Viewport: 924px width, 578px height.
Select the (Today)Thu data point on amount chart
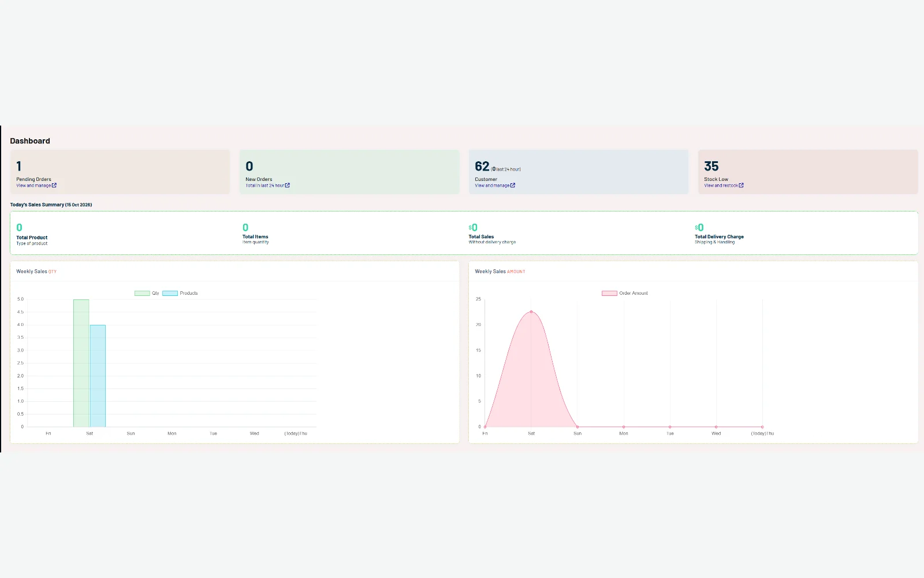point(762,427)
